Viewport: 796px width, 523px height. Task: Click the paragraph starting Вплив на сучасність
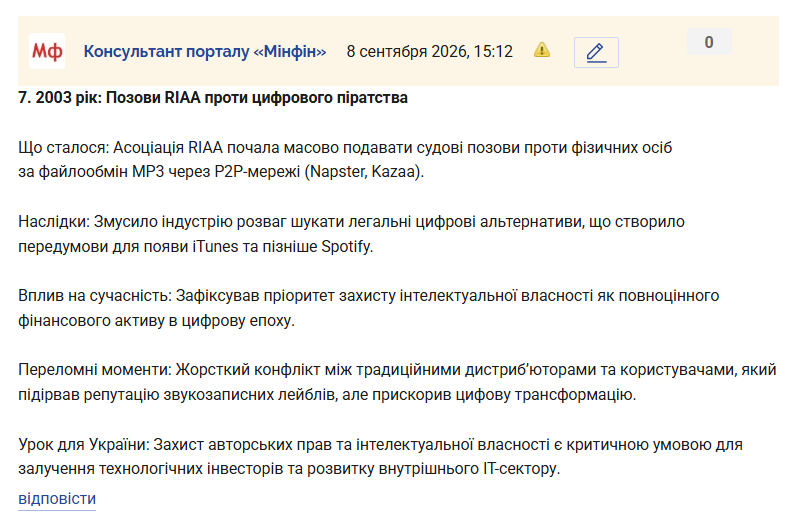[x=369, y=308]
